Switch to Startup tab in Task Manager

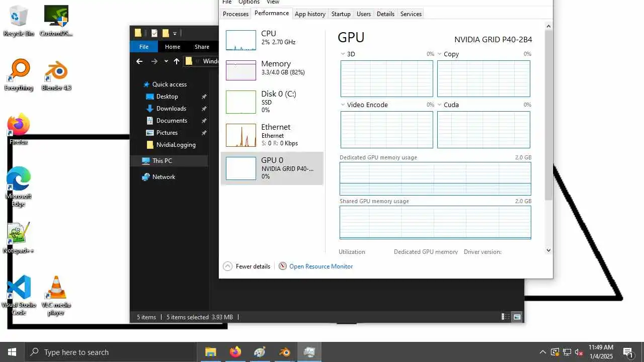coord(341,14)
